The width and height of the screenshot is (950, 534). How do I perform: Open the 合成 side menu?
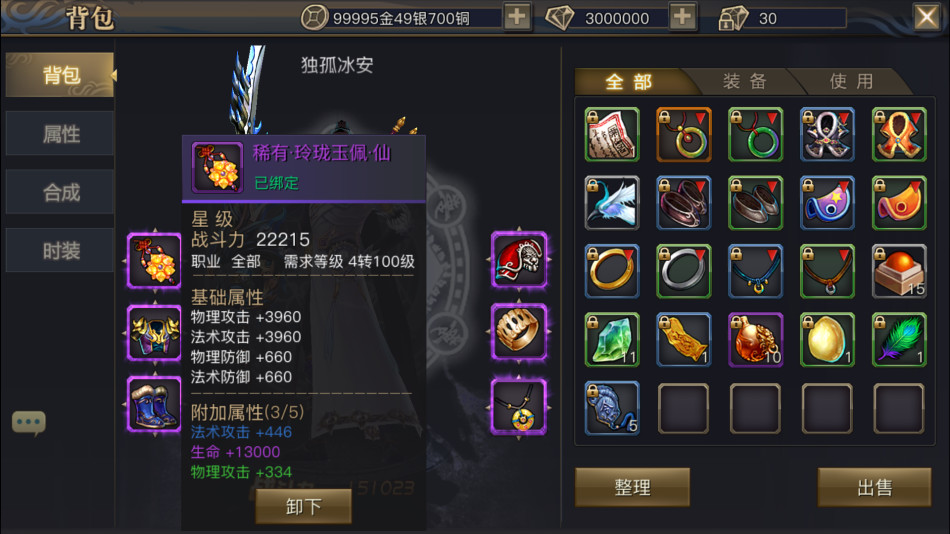(x=60, y=192)
